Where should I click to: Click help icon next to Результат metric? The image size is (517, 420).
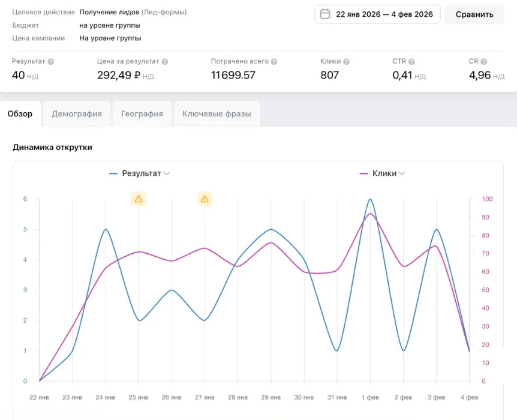click(x=51, y=62)
